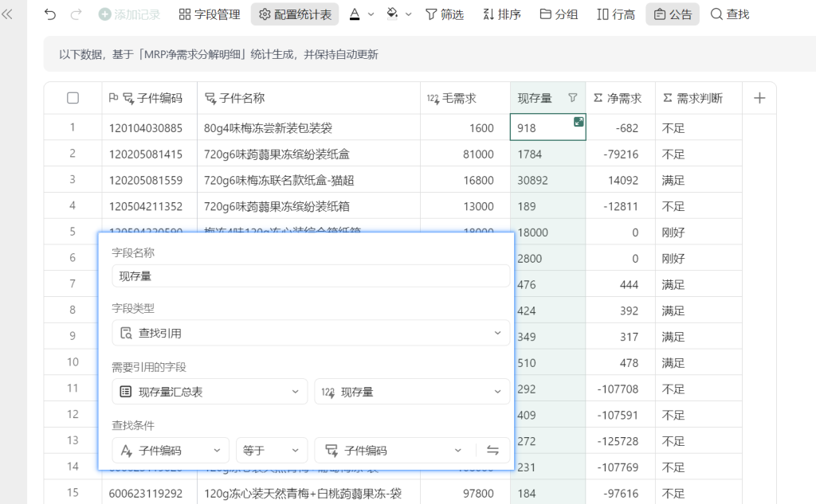Toggle the 公告 announcement button
The height and width of the screenshot is (504, 816).
pos(673,14)
